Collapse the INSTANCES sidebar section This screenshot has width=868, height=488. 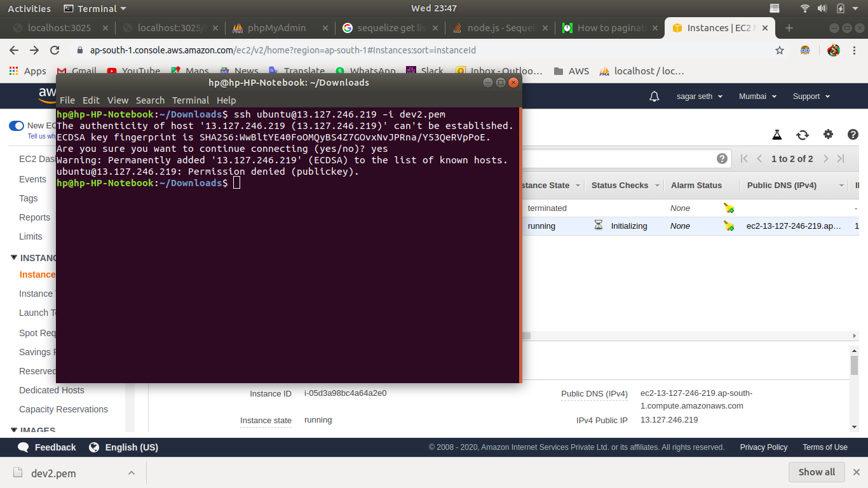click(14, 258)
